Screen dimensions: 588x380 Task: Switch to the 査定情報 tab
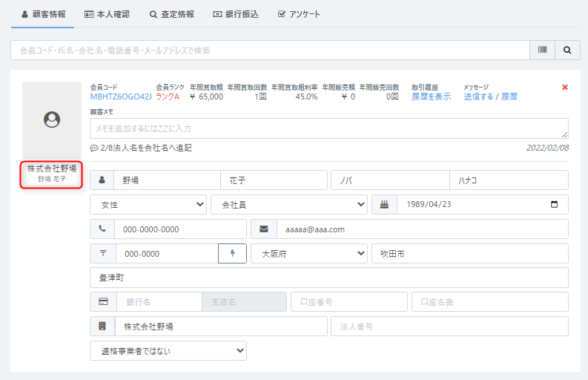tap(172, 14)
